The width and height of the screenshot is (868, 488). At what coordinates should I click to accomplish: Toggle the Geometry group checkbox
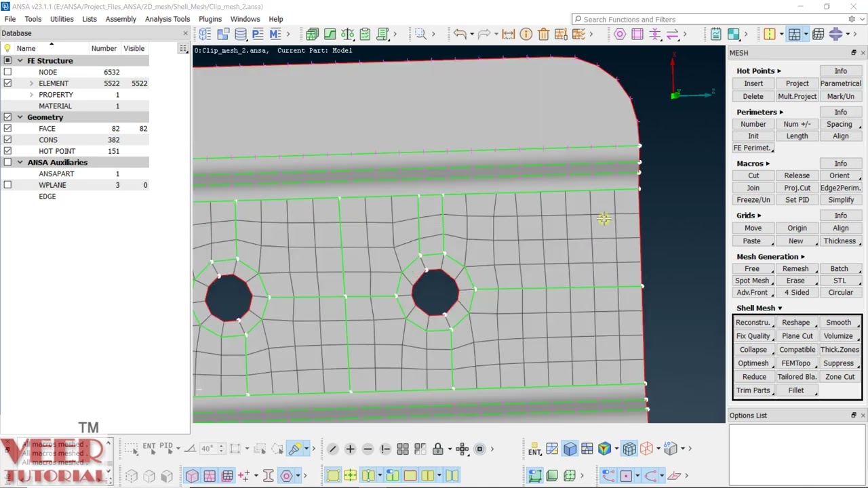pos(7,117)
